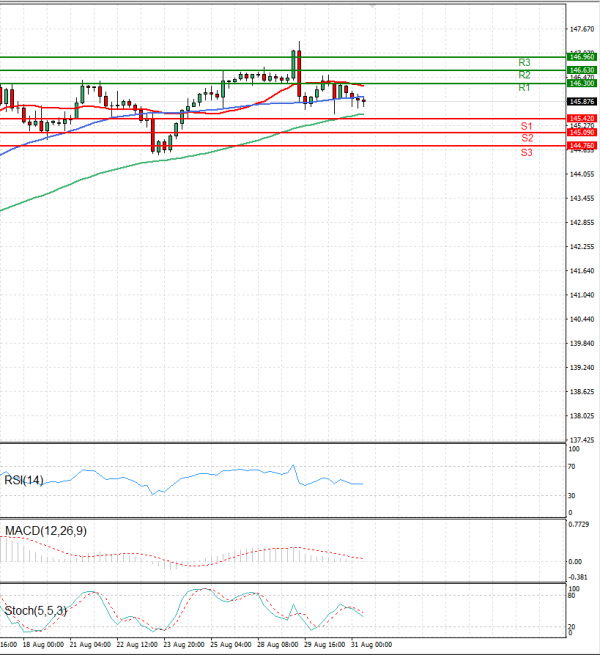Click the S2 support label

point(527,138)
